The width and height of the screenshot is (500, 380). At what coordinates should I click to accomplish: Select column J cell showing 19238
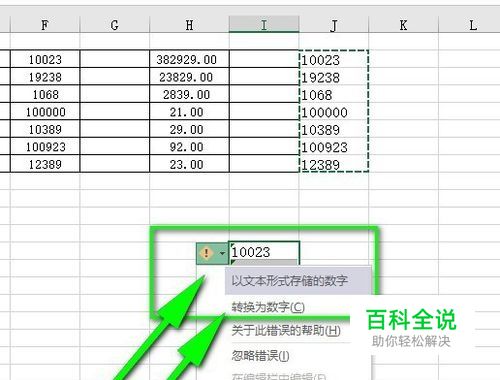[x=334, y=77]
